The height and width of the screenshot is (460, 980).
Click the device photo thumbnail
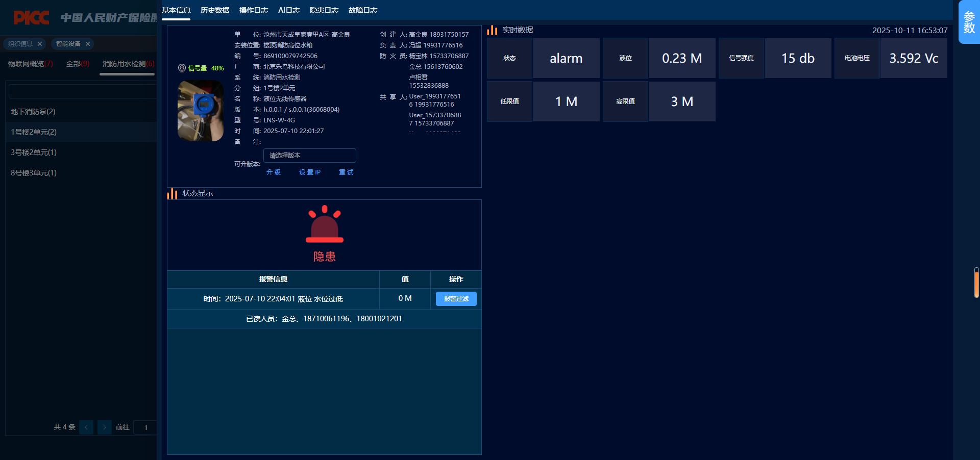coord(201,111)
